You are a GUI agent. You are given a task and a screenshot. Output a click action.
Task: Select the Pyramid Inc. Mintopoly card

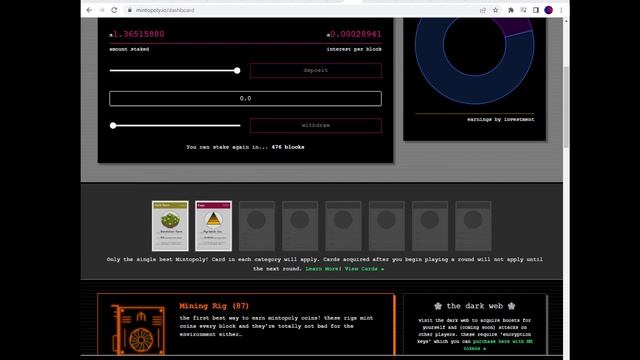213,226
